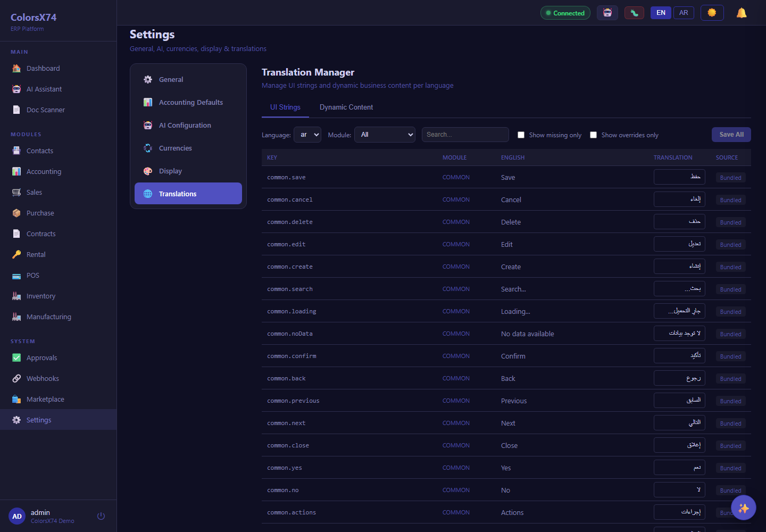
Task: Switch interface language to EN
Action: click(661, 13)
